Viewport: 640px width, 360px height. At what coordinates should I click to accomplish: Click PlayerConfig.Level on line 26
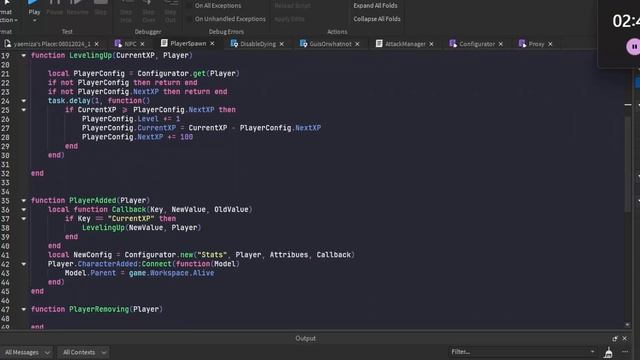[x=120, y=119]
